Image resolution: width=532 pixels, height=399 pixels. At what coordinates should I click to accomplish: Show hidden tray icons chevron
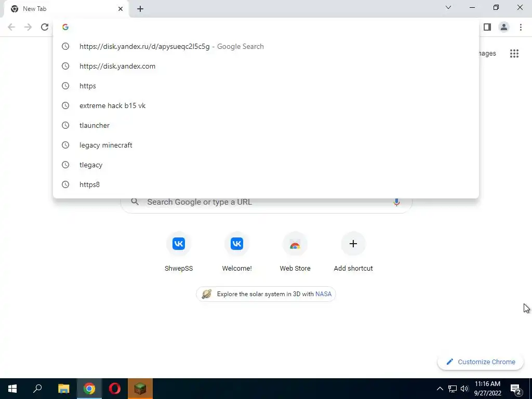click(440, 389)
